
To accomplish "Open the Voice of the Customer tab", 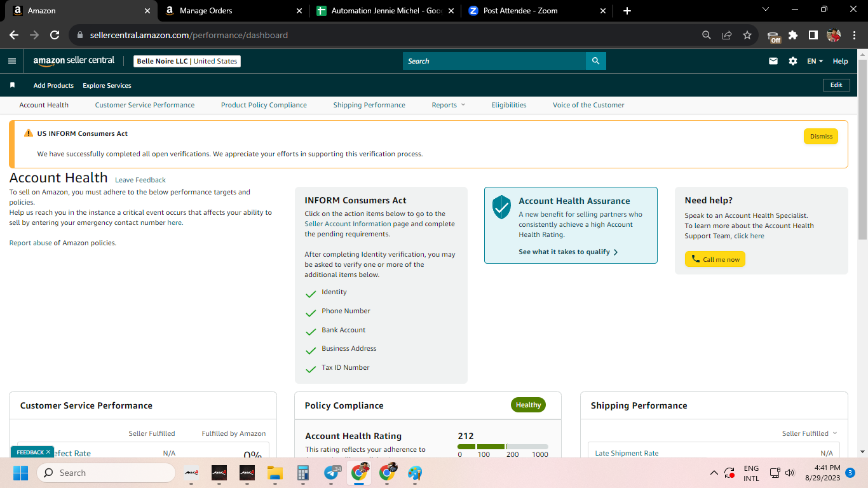I will [588, 105].
